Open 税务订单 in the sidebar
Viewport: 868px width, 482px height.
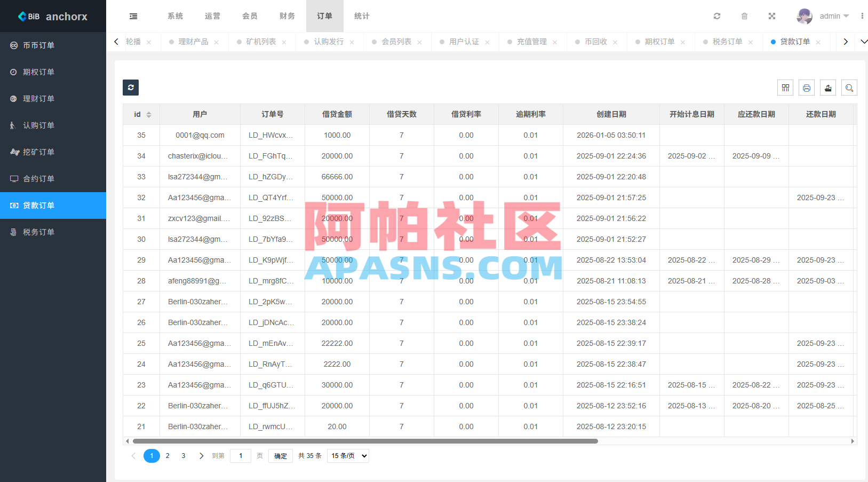pos(53,232)
